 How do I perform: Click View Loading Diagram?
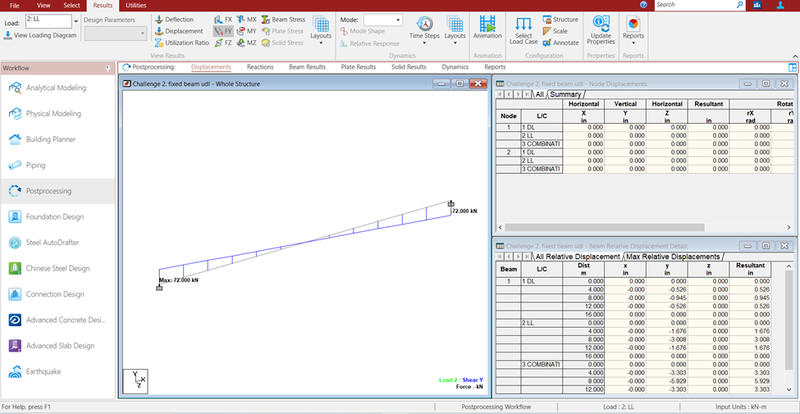click(x=40, y=35)
